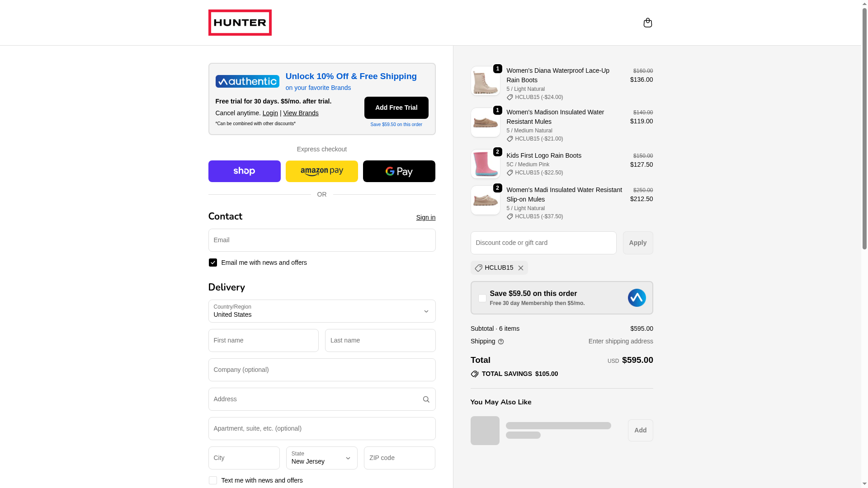Uncheck Email me with news and offers
The image size is (868, 488).
[213, 263]
